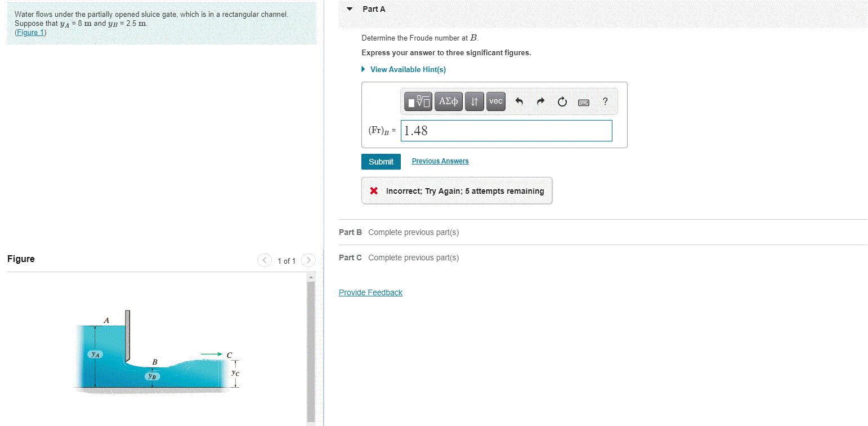Click the 'Incorrect; Try Again' feedback message

(457, 191)
